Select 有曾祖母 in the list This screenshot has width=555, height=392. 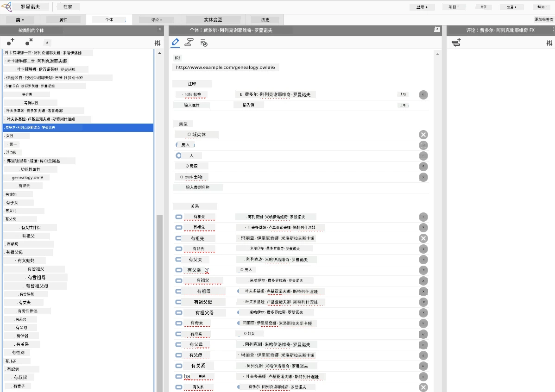(37, 278)
